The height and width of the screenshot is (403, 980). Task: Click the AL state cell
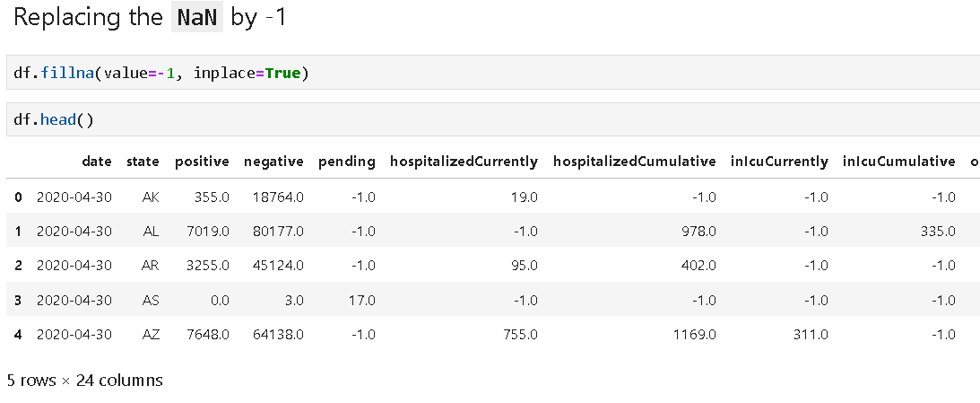(151, 231)
